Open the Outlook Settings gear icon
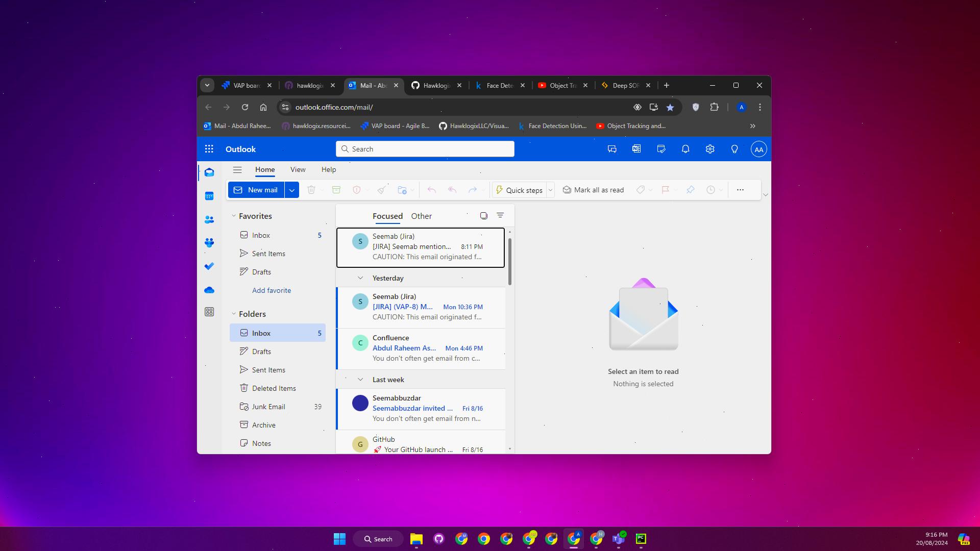Image resolution: width=980 pixels, height=551 pixels. coord(709,148)
